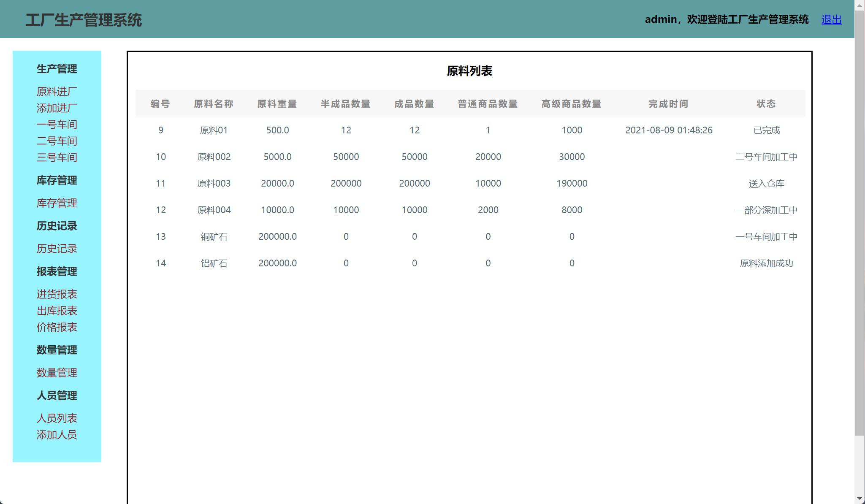
Task: Open the 添加人员 page
Action: tap(57, 435)
